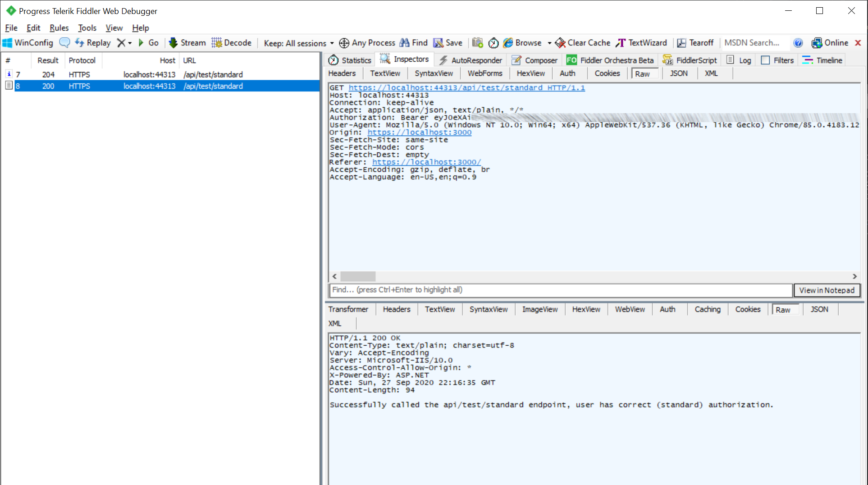The height and width of the screenshot is (485, 868).
Task: Select response Cookies tab
Action: tap(748, 310)
